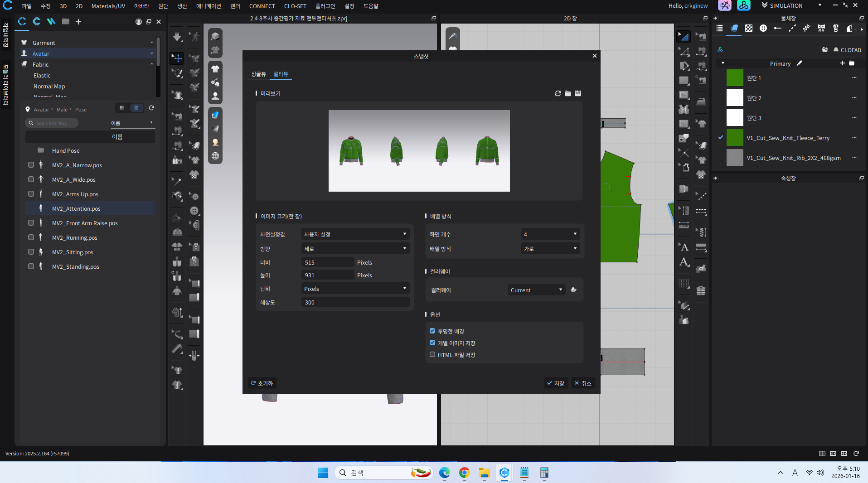Open the 화면 개수 dropdown
Viewport: 868px width, 483px height.
550,234
